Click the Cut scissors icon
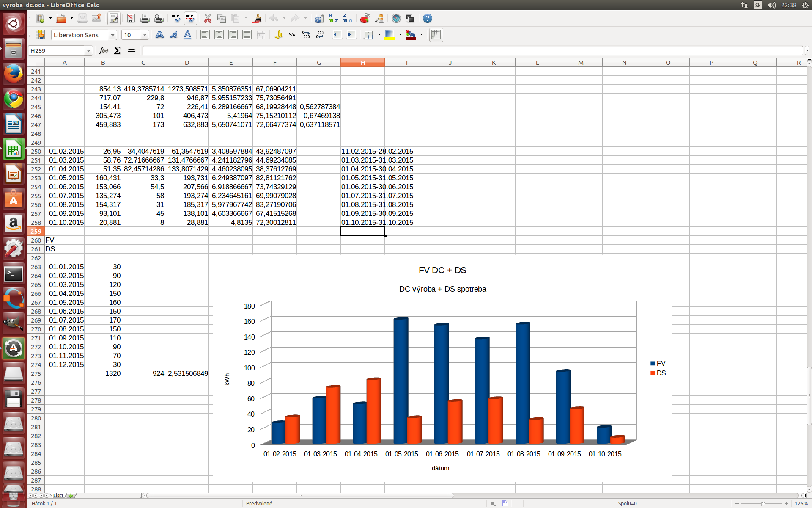 click(207, 18)
